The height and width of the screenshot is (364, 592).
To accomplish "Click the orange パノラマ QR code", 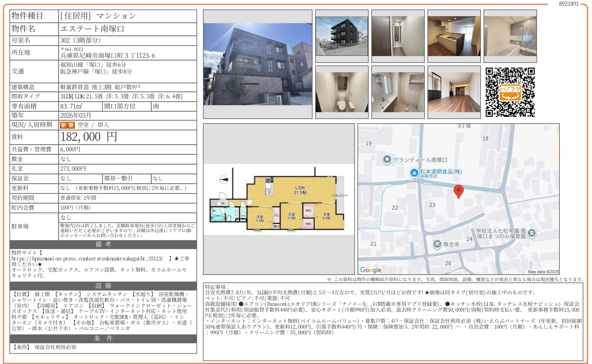I will coord(510,92).
